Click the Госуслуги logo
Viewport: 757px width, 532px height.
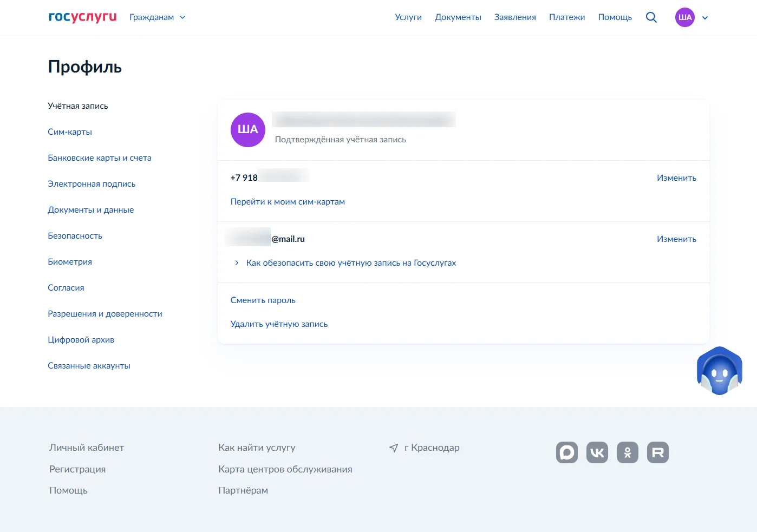(82, 17)
